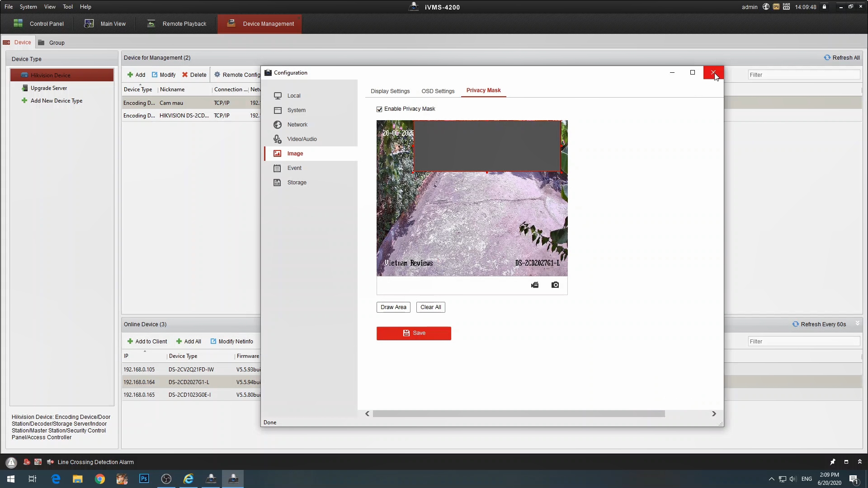Sort by Device Type column header
The height and width of the screenshot is (488, 868).
pos(138,89)
